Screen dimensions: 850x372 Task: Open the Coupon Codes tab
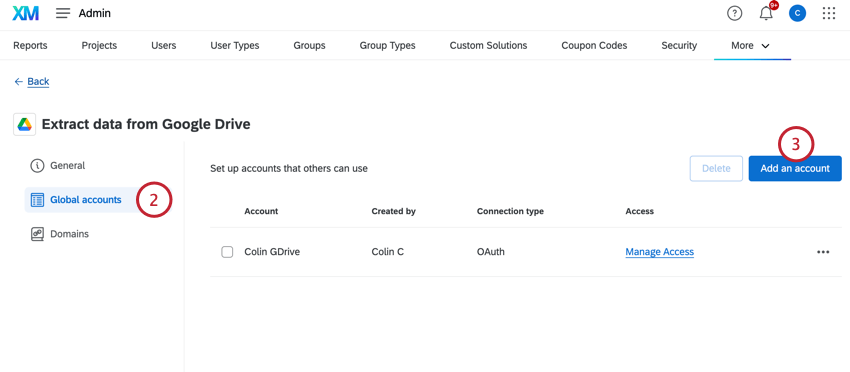594,46
